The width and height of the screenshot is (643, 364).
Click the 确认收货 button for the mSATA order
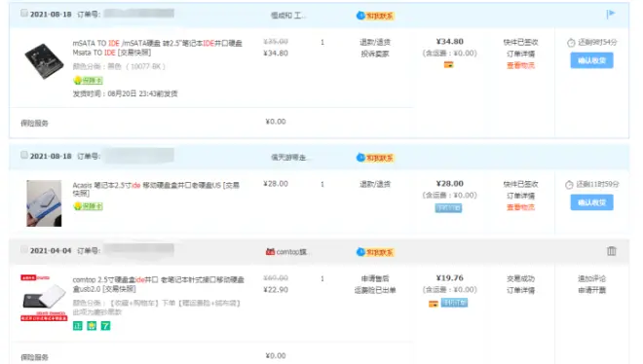(591, 60)
